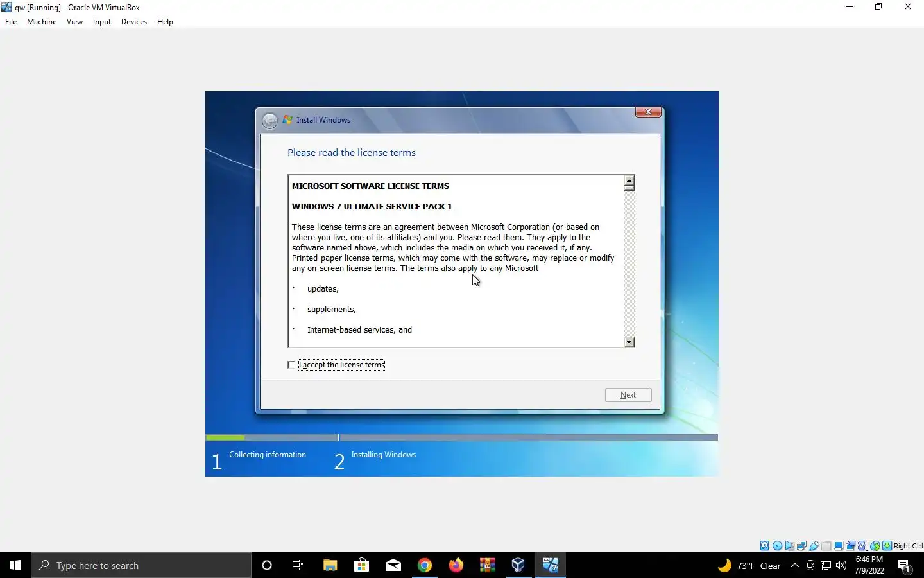Click the hard disk activity status icon
Screen dimensions: 924x578
(765, 546)
